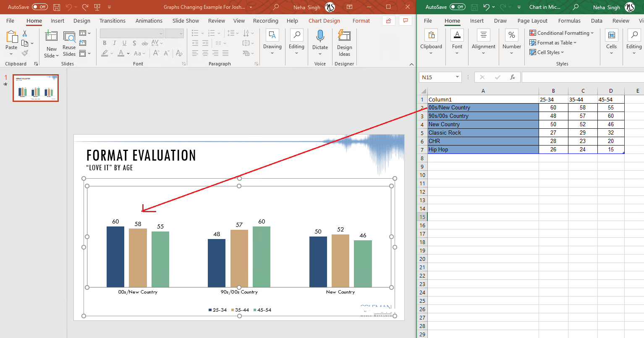Select slide 1 thumbnail in slide panel
The width and height of the screenshot is (644, 338).
(x=36, y=88)
